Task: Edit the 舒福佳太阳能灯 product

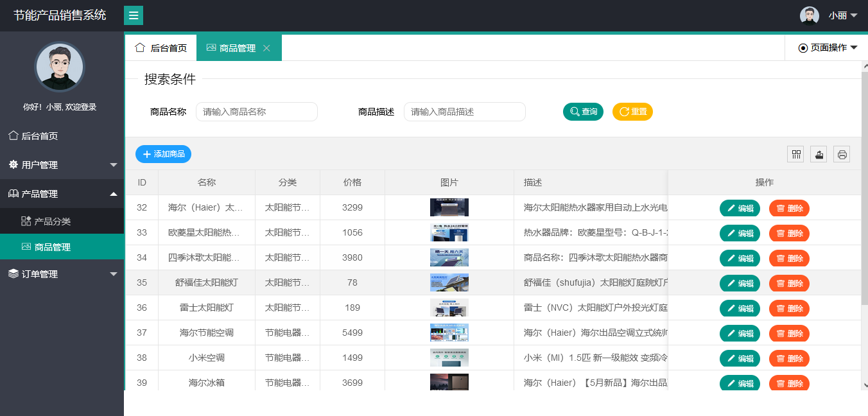Action: [740, 283]
